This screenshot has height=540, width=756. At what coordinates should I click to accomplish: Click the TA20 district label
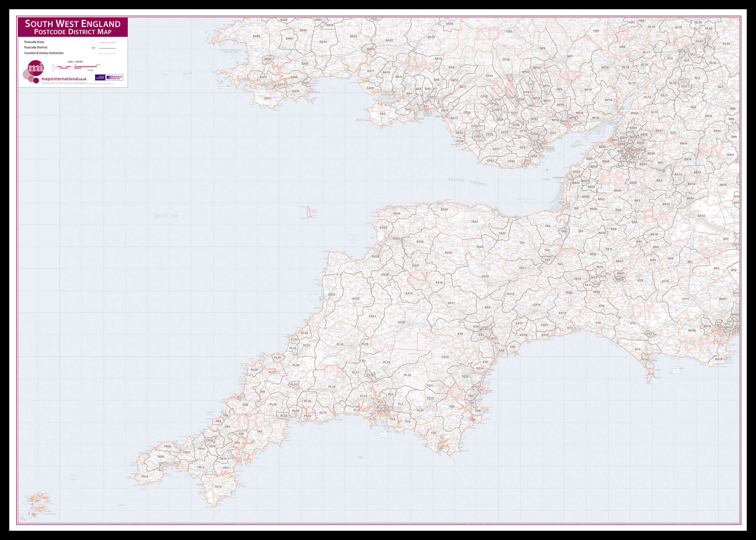[x=569, y=293]
